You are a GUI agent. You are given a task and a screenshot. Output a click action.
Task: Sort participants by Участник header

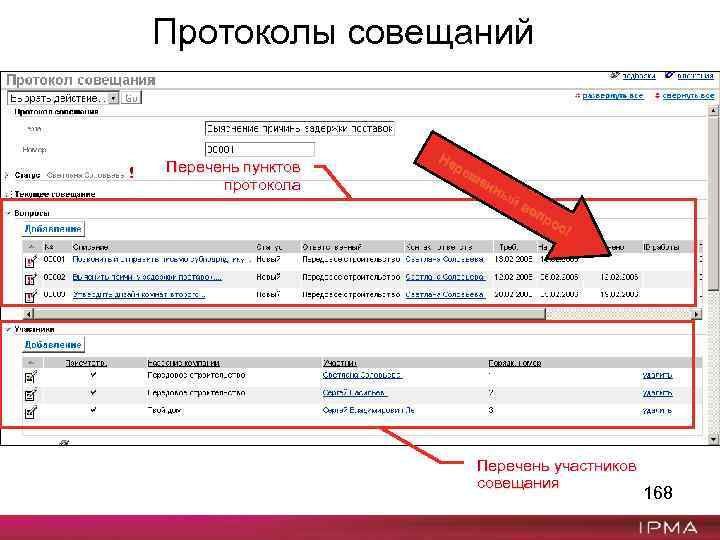click(339, 363)
